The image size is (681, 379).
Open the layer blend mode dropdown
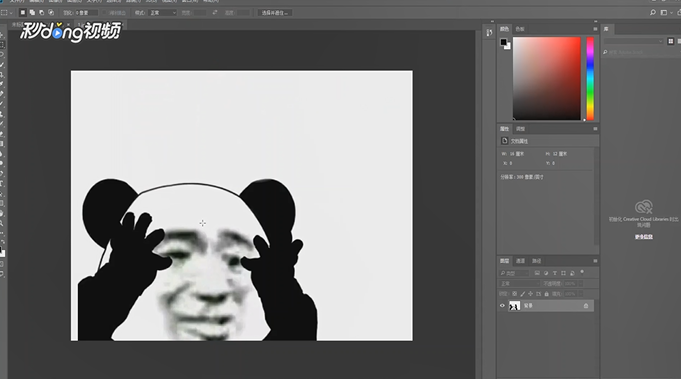(x=519, y=283)
